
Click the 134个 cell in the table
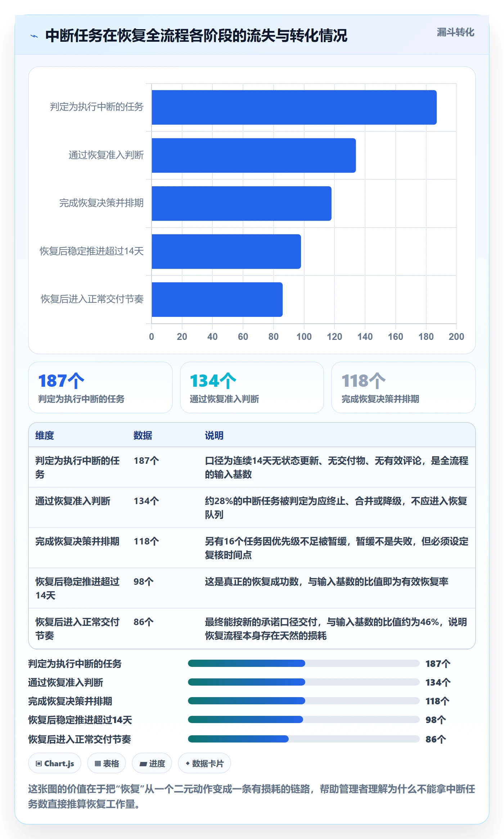coord(147,501)
